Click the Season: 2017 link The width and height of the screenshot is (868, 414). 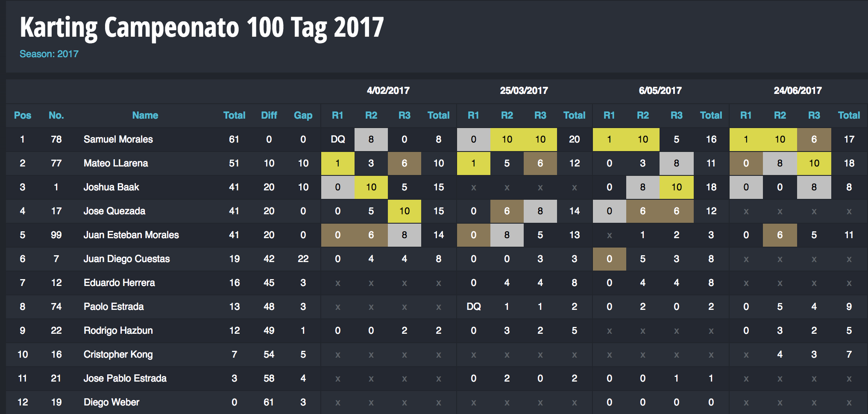coord(49,54)
